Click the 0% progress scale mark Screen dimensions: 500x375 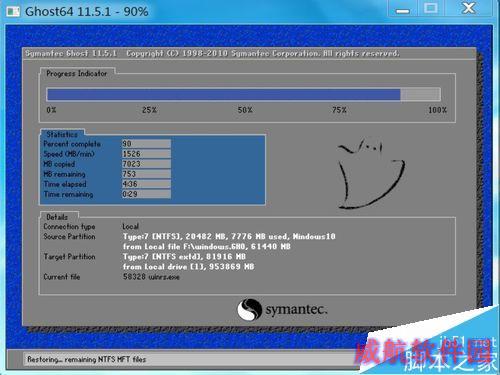pos(51,110)
